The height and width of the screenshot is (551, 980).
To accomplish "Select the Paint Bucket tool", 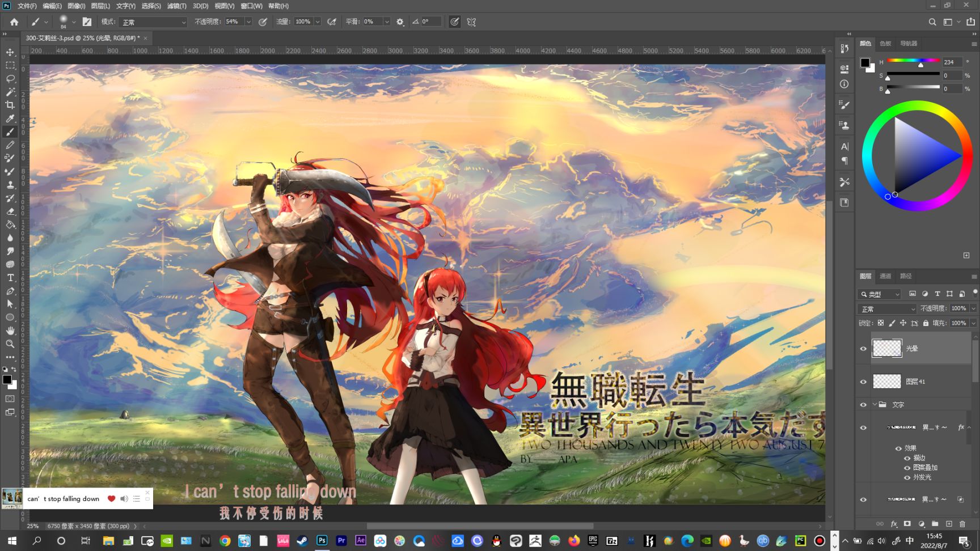I will coord(10,224).
